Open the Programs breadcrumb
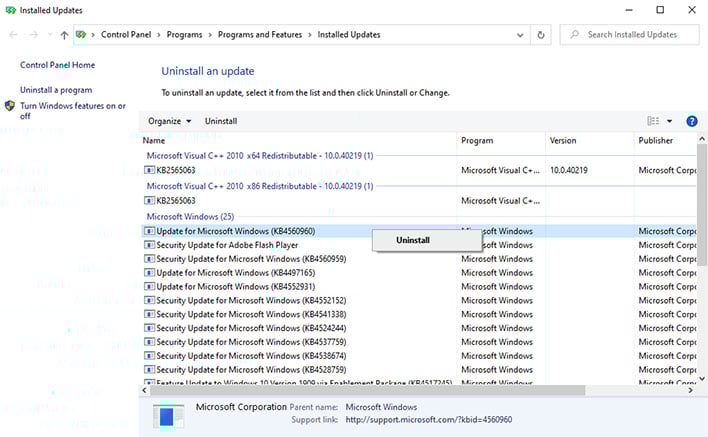The width and height of the screenshot is (708, 437). point(184,35)
